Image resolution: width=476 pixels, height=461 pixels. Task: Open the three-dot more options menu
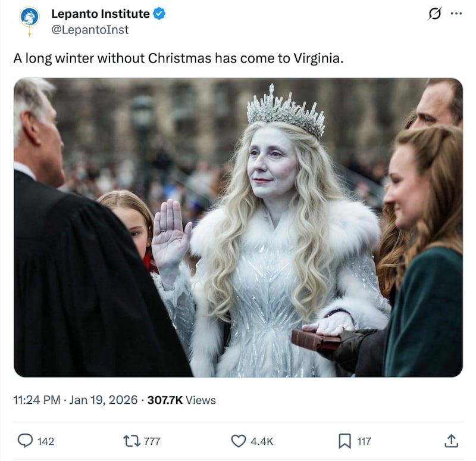[x=456, y=14]
